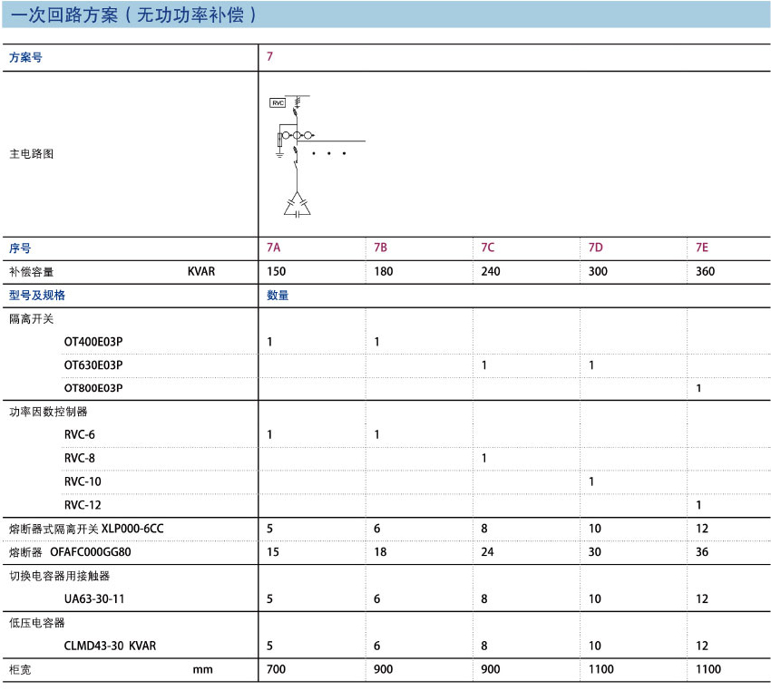Screen dimensions: 771x700
Task: Click OT800E03P quantity under 7E
Action: click(698, 388)
